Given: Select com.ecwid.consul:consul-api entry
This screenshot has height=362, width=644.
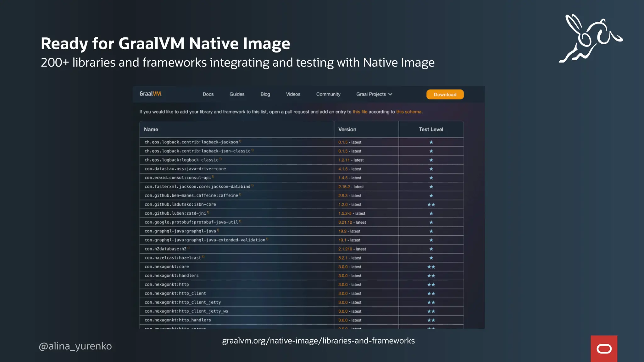Looking at the screenshot, I should click(178, 178).
